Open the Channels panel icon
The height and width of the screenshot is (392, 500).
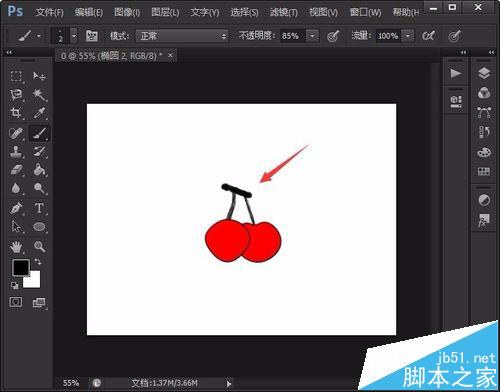484,93
